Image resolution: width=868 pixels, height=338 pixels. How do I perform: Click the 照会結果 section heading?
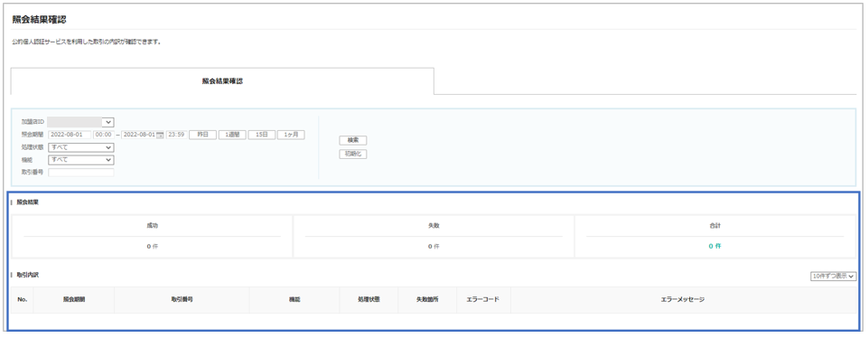[28, 202]
